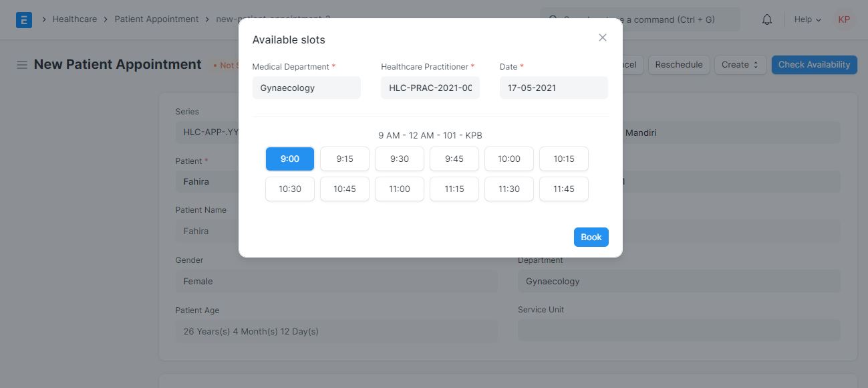This screenshot has height=388, width=868.
Task: Click the ERPNext home logo icon
Action: point(23,19)
